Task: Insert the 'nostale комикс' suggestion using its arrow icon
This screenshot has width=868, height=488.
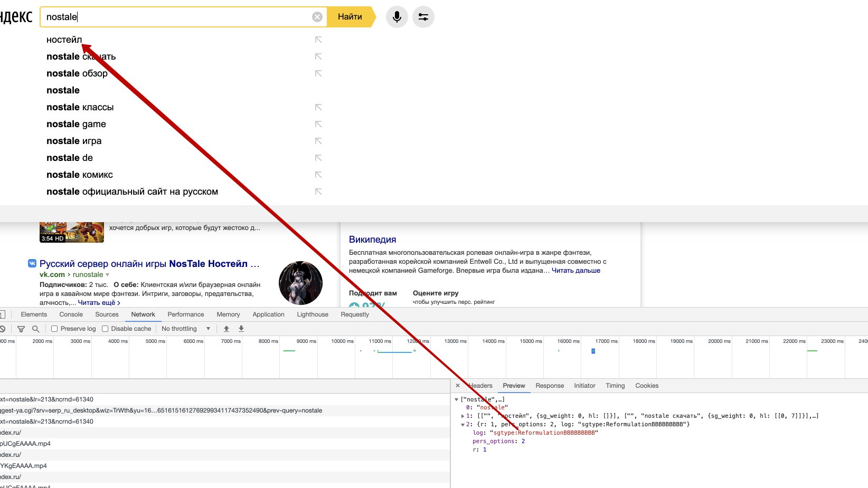Action: click(x=318, y=175)
